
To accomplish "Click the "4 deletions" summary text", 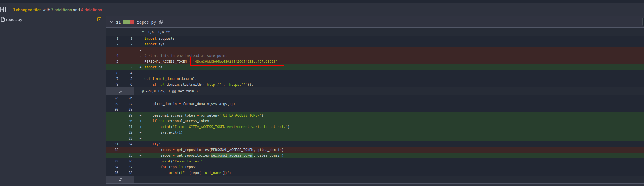I will tap(92, 10).
